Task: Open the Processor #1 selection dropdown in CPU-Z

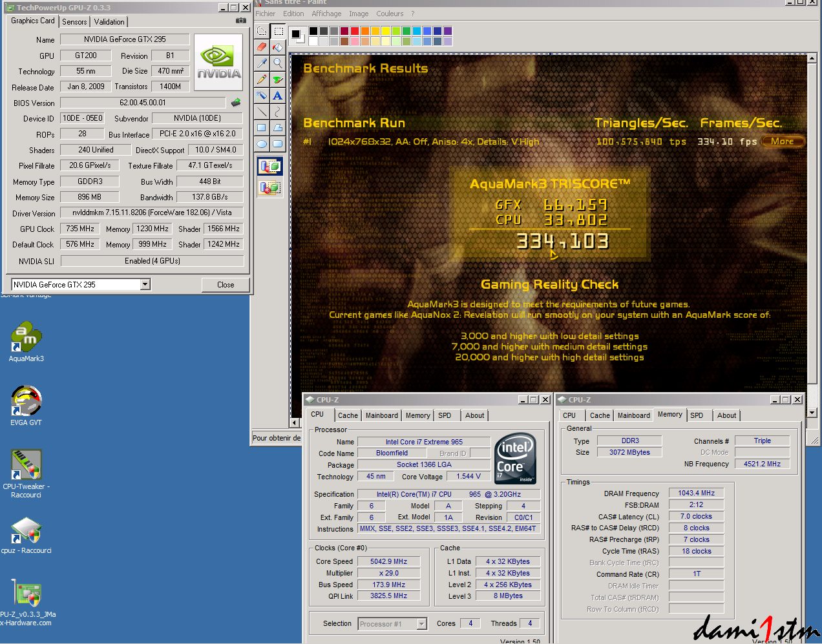Action: click(421, 624)
